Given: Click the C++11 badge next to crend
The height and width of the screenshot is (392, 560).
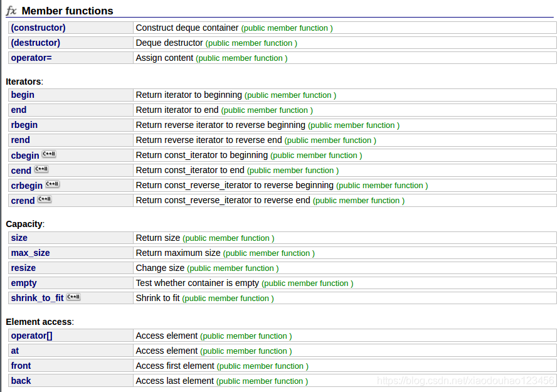Looking at the screenshot, I should (45, 199).
